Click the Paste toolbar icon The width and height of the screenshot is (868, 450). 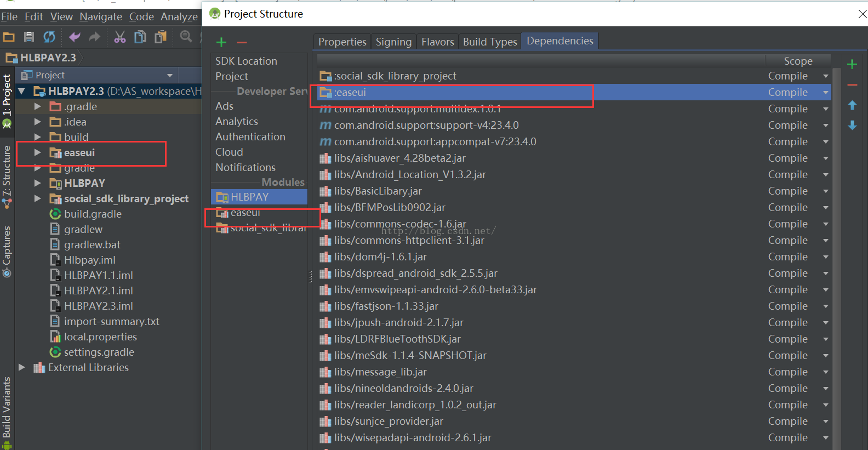pos(161,37)
